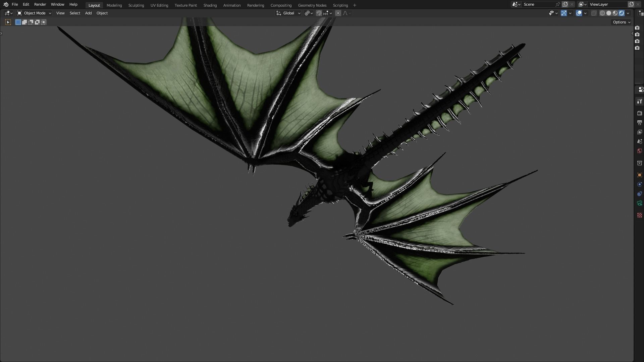Click the add view layer icon
Image resolution: width=644 pixels, height=362 pixels.
click(x=631, y=4)
